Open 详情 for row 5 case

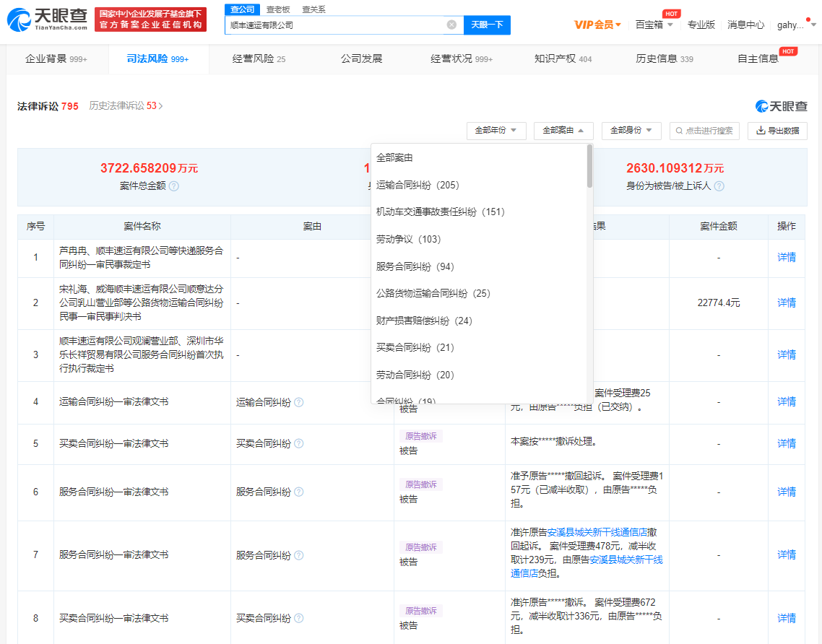pyautogui.click(x=787, y=444)
